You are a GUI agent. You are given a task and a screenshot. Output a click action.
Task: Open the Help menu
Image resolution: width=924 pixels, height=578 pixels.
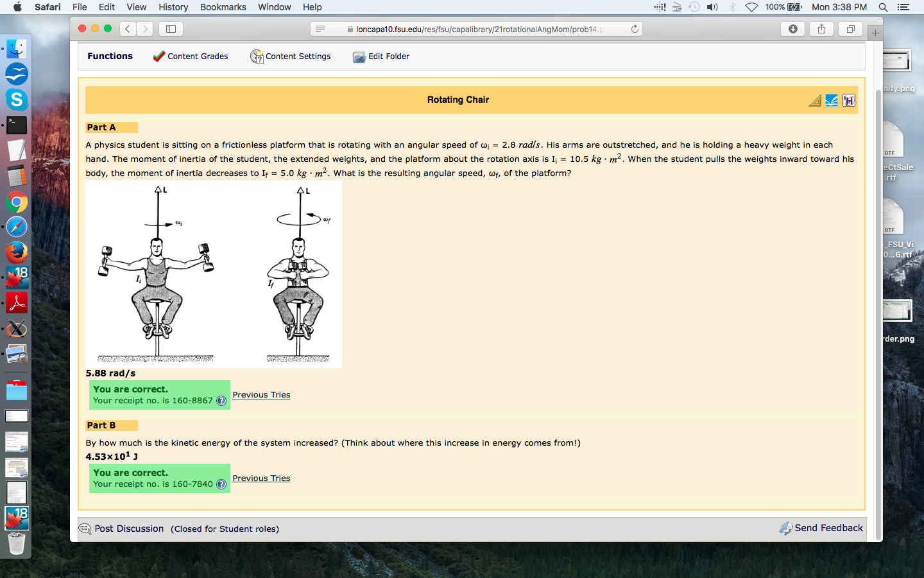312,7
